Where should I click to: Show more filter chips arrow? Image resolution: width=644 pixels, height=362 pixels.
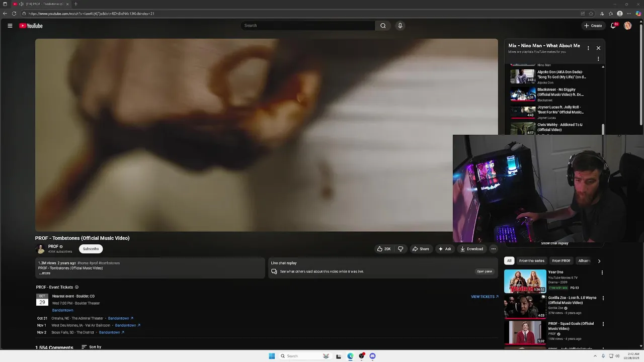click(599, 261)
